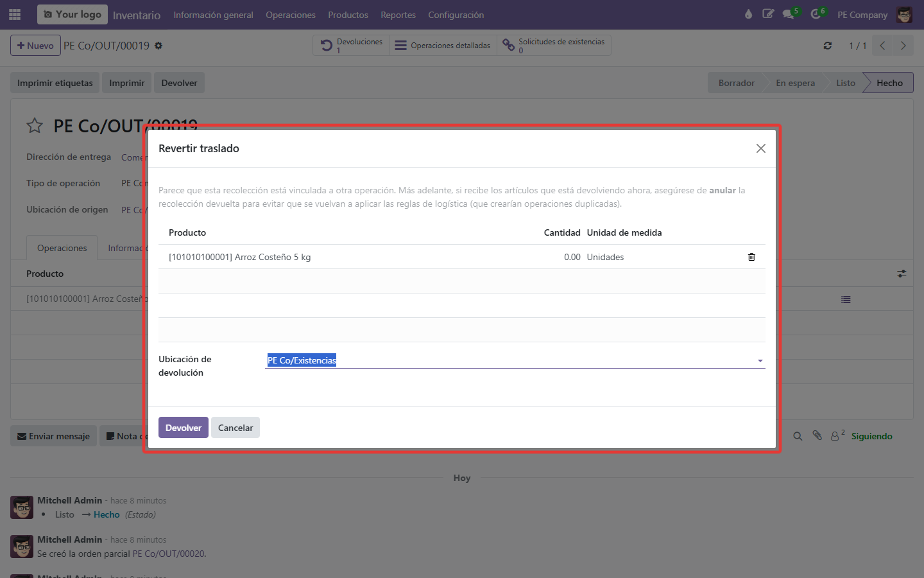
Task: Click the chatter search magnifier icon
Action: (x=798, y=436)
